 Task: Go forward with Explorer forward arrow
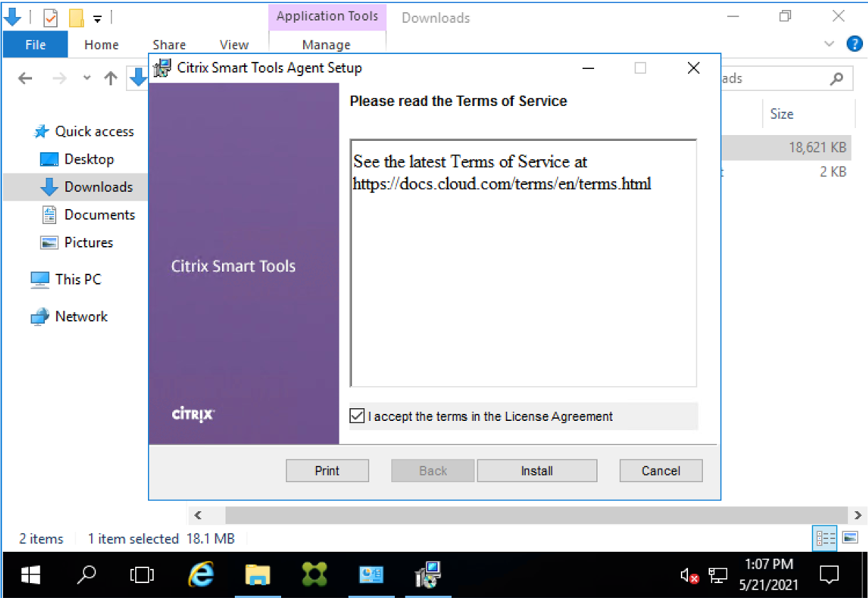pos(60,78)
